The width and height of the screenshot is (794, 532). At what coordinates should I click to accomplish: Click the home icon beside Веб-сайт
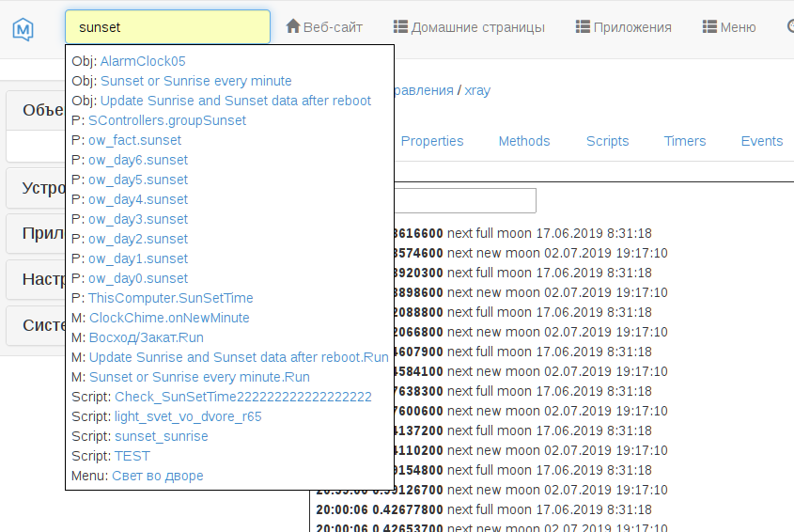click(292, 25)
